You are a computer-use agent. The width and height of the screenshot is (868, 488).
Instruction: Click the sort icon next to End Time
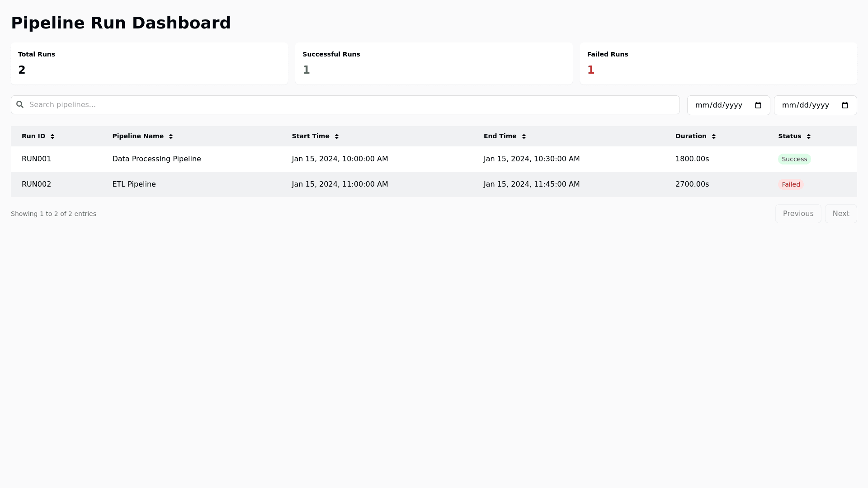tap(524, 136)
